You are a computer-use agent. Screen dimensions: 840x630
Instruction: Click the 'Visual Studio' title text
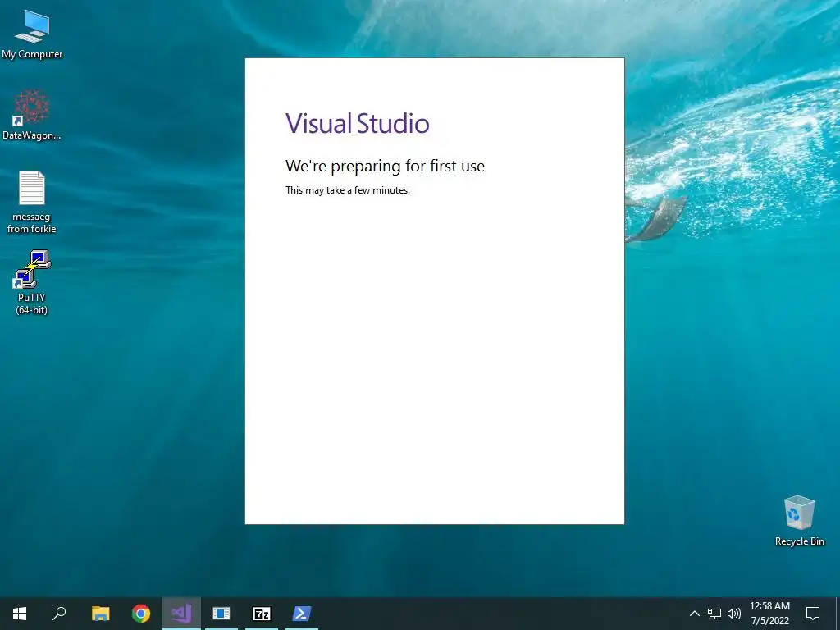pyautogui.click(x=358, y=123)
